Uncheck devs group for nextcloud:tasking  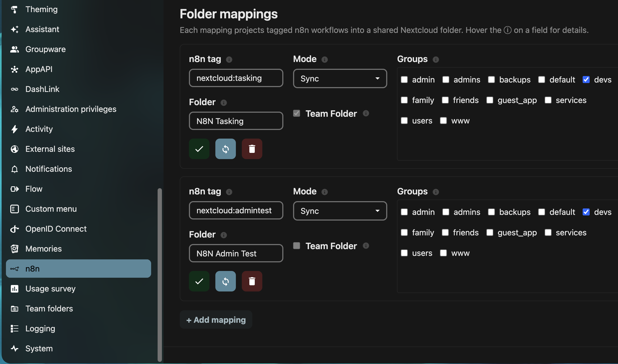point(586,80)
